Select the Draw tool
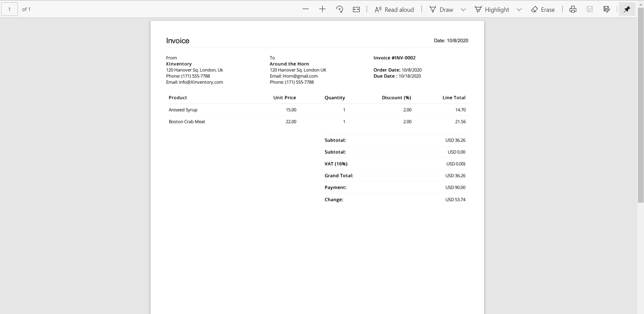The width and height of the screenshot is (644, 314). tap(442, 9)
